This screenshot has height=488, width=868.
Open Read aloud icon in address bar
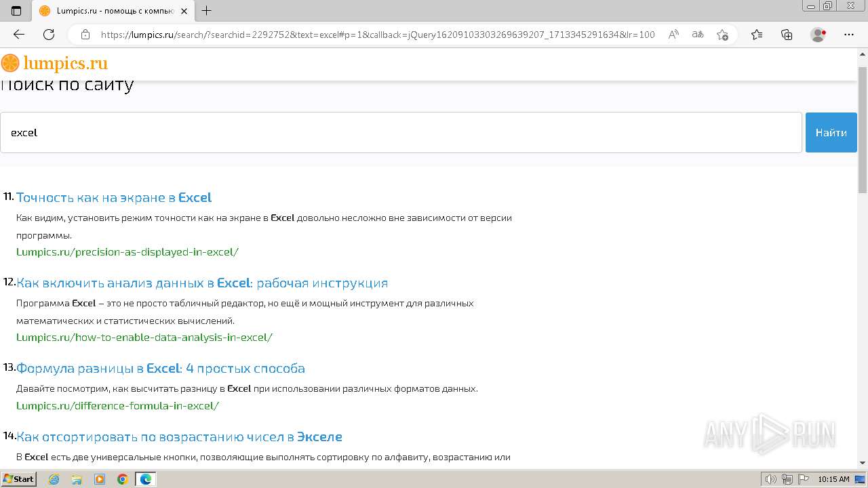coord(673,35)
